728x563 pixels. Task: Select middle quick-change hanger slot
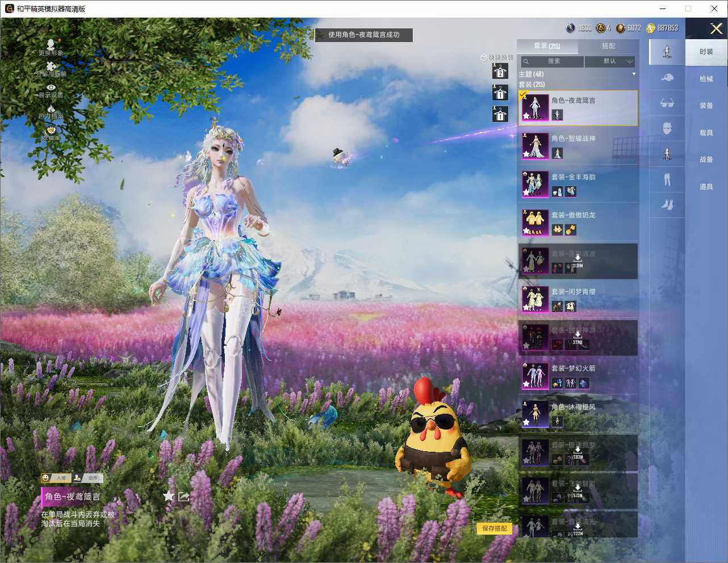click(500, 93)
